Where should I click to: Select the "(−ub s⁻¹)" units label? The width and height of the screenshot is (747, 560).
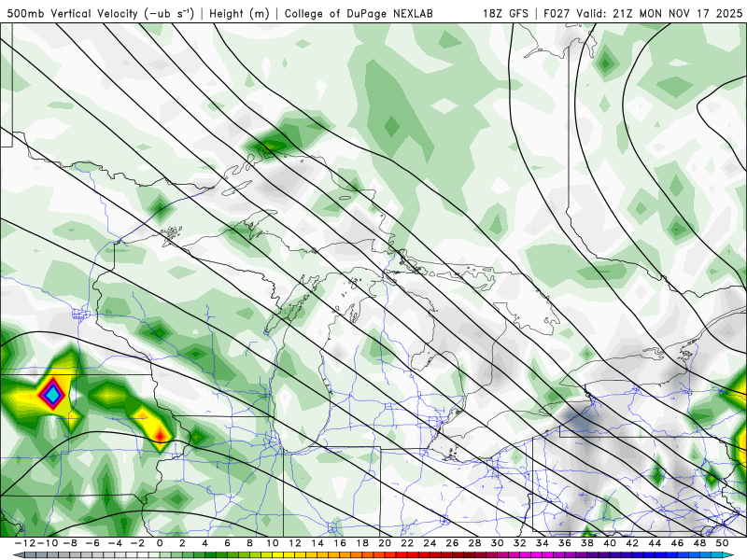tap(169, 14)
